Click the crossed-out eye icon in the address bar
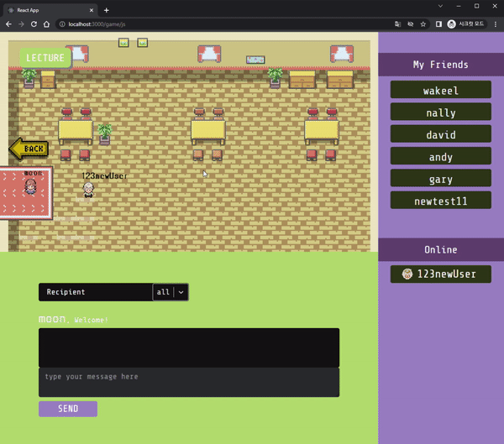Image resolution: width=504 pixels, height=444 pixels. click(x=411, y=24)
